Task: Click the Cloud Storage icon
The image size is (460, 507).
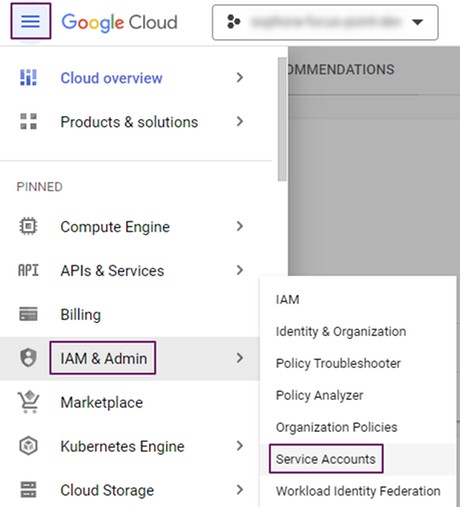Action: tap(28, 489)
